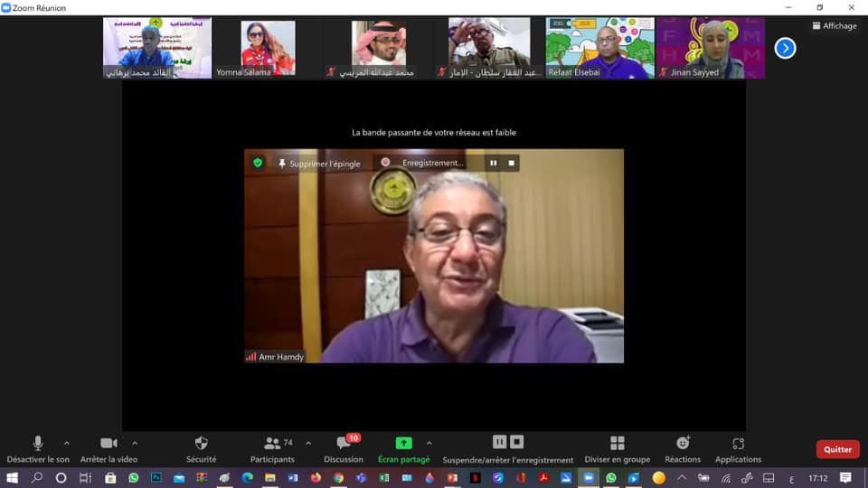The width and height of the screenshot is (868, 488).
Task: Click the green encryption shield icon
Action: (x=258, y=163)
